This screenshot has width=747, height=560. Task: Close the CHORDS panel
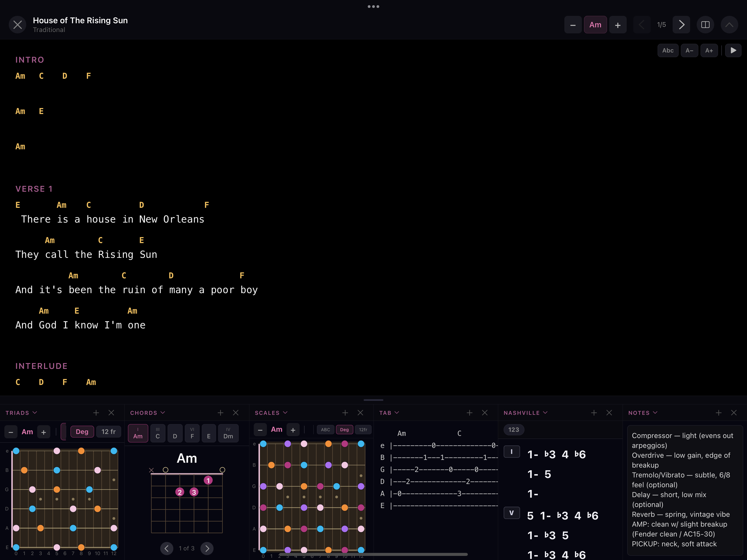(236, 413)
